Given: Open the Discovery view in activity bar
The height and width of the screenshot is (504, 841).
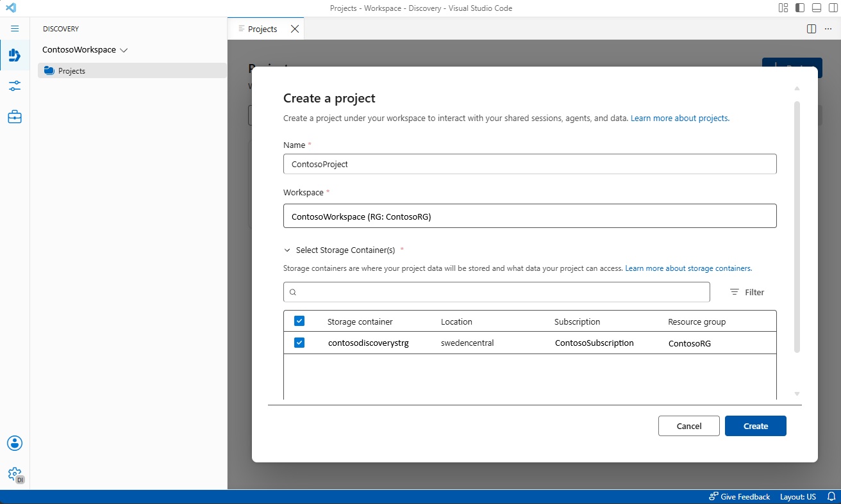Looking at the screenshot, I should 15,55.
